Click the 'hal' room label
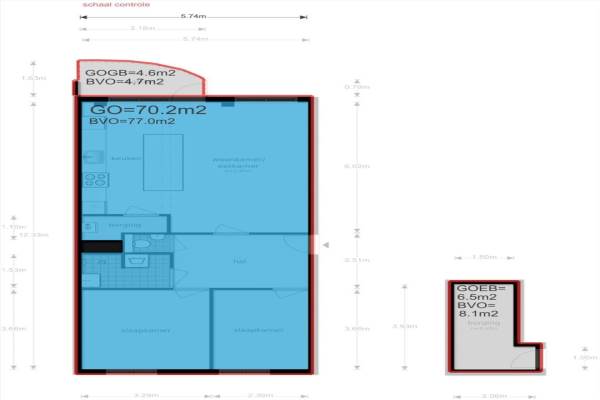 (239, 261)
